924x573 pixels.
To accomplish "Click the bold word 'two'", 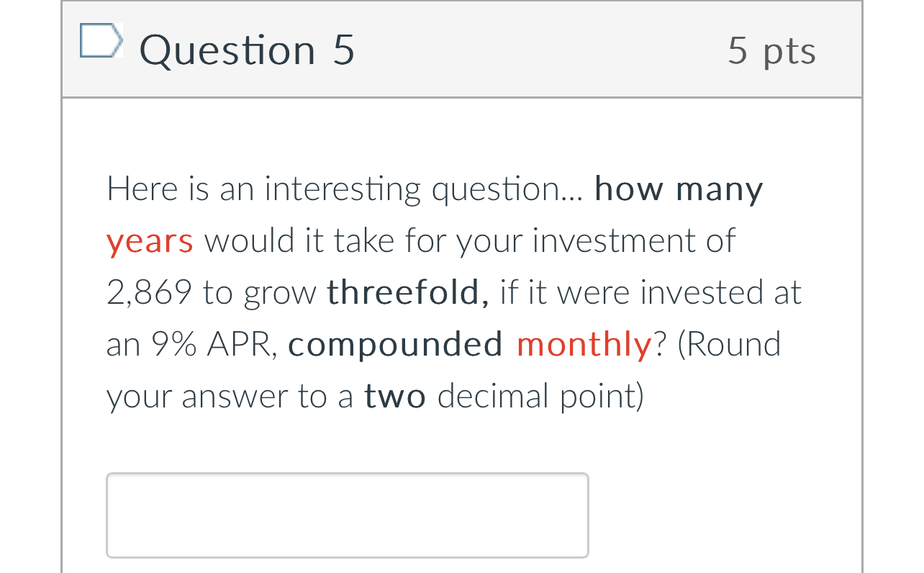I will tap(394, 395).
